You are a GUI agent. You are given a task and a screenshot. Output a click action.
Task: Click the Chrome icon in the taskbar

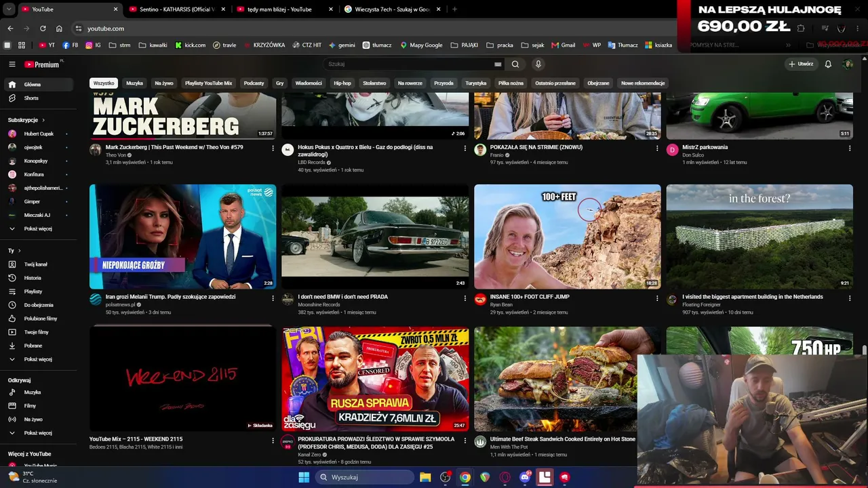click(x=465, y=477)
